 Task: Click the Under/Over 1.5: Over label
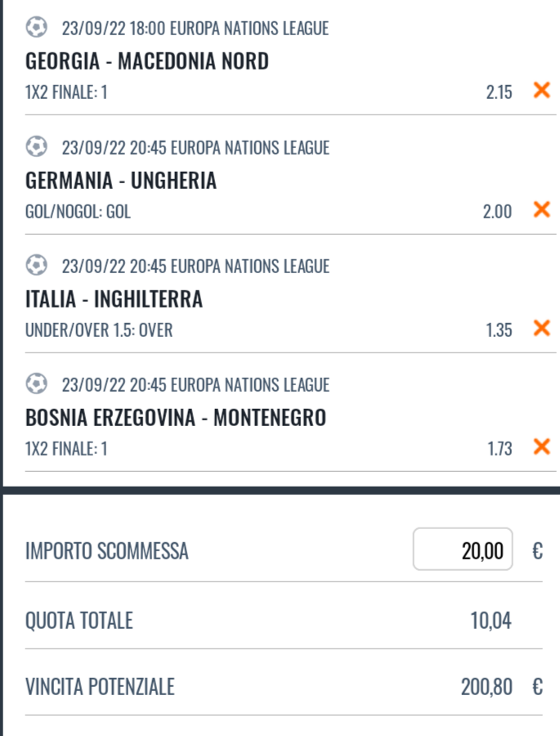(99, 330)
